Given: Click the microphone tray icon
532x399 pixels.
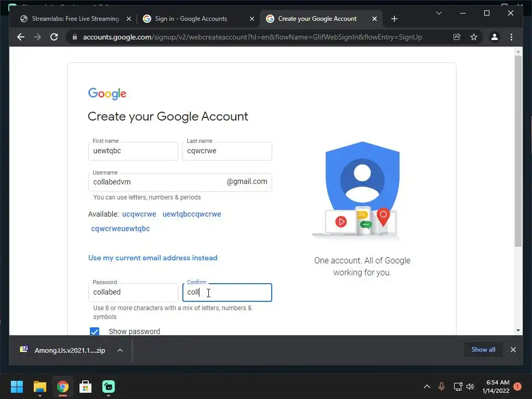Looking at the screenshot, I should pos(442,387).
